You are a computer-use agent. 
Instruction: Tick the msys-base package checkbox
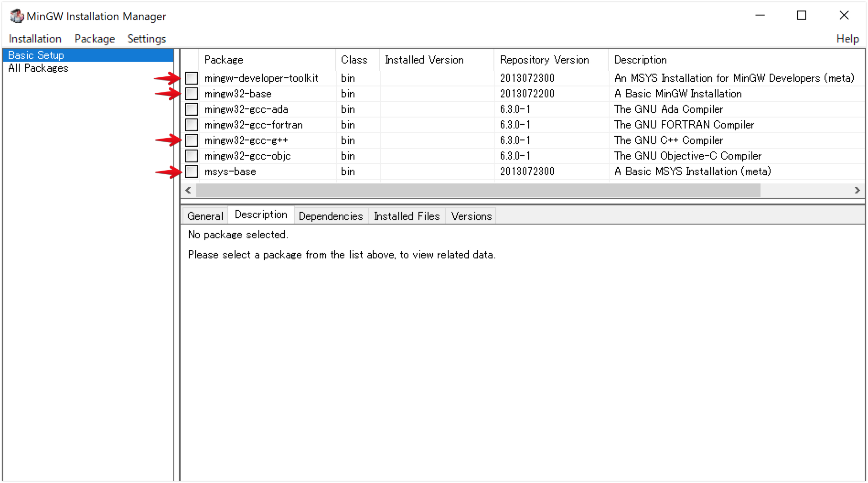coord(192,172)
